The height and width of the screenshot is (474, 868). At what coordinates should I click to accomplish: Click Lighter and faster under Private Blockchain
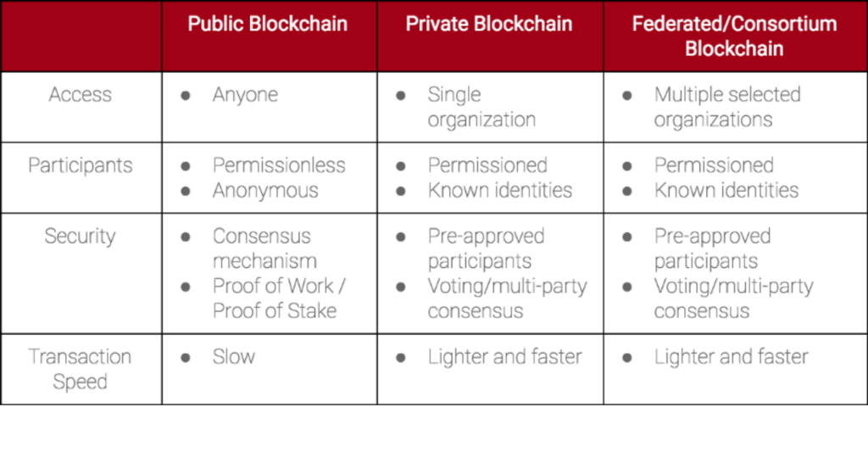(505, 357)
